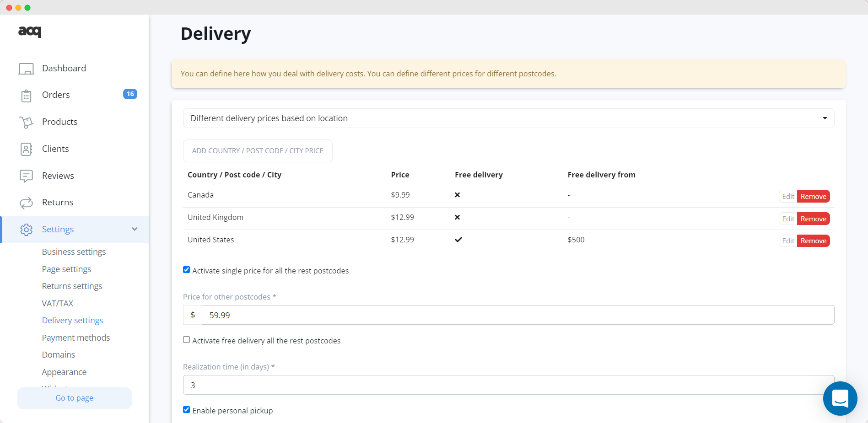Focus the realization time field

(508, 385)
